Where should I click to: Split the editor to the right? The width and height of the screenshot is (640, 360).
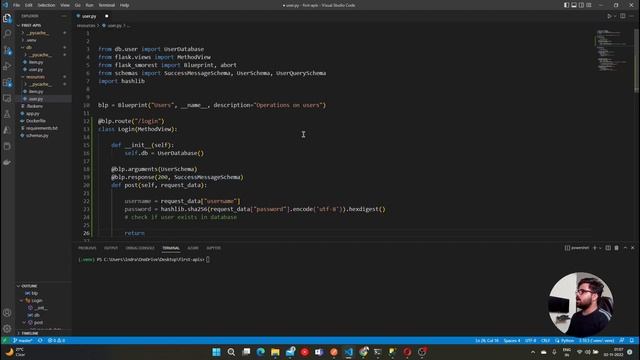coord(622,16)
